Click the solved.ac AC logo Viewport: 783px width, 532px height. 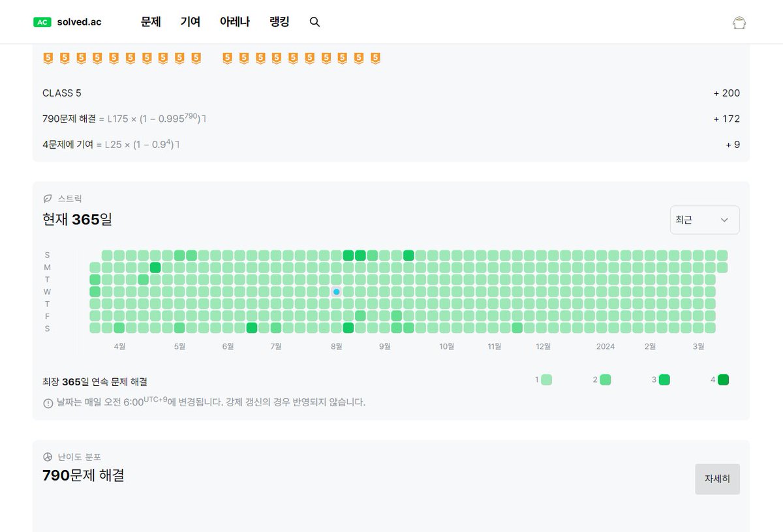[x=44, y=22]
